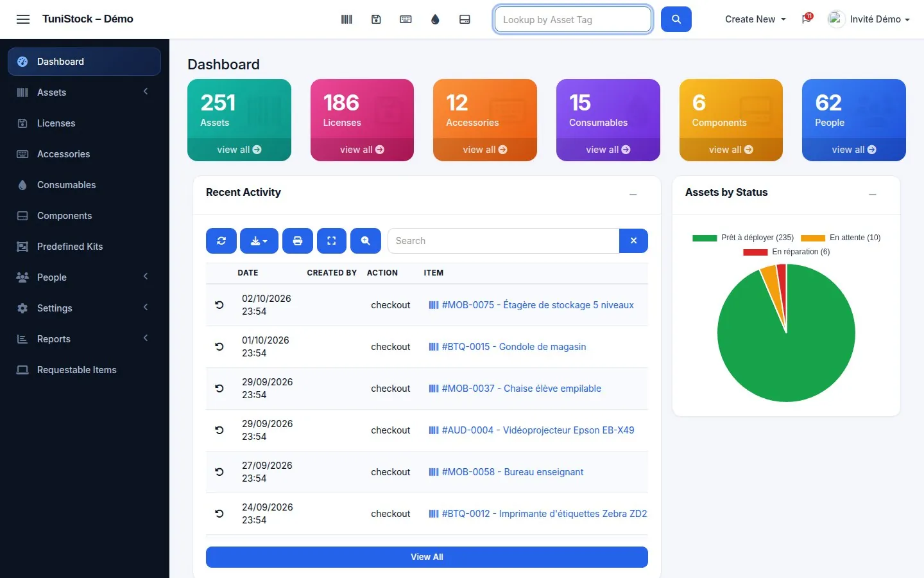Open the Invité Démo user menu
The height and width of the screenshot is (578, 924).
[869, 19]
